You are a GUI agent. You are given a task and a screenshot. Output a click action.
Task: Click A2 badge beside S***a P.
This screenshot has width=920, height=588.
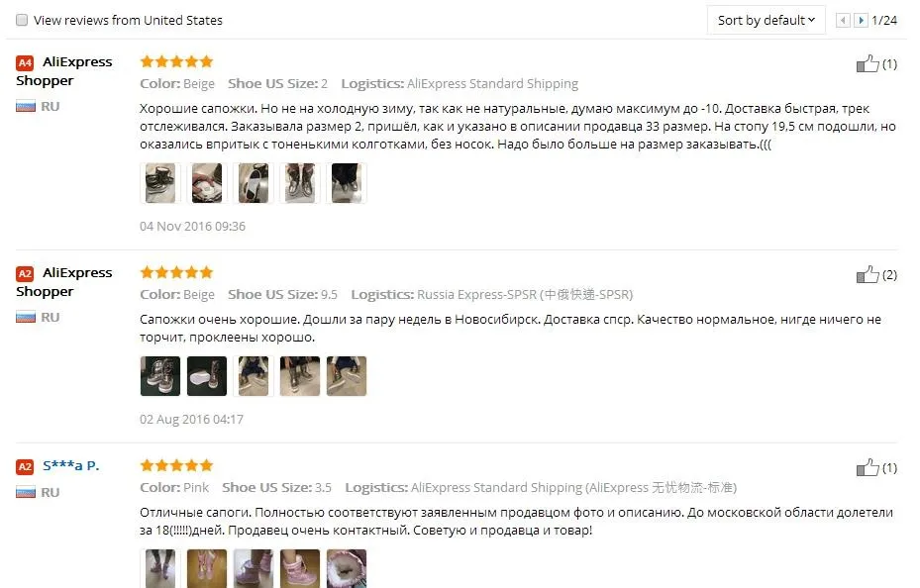25,466
